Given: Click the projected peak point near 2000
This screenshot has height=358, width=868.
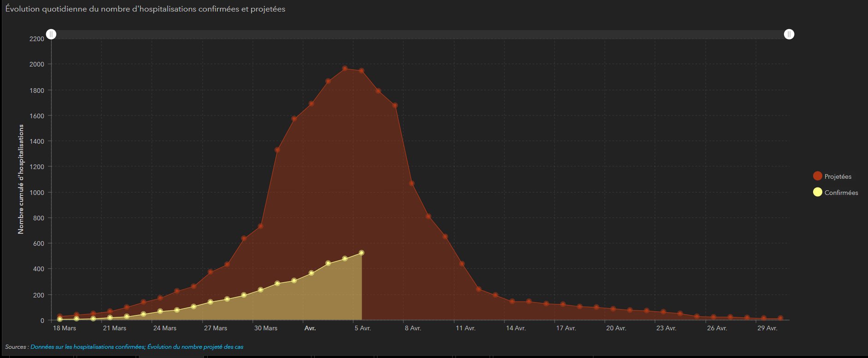Looking at the screenshot, I should (345, 68).
